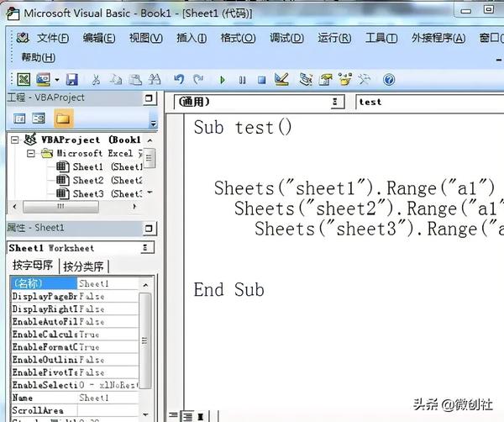
Task: Close the 属性 - Sheet1 panel
Action: [x=150, y=229]
